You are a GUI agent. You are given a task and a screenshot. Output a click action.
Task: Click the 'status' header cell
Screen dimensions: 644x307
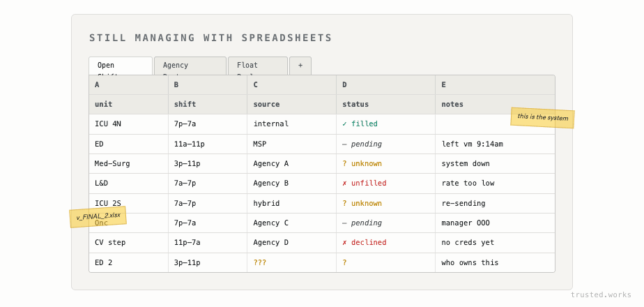click(x=385, y=105)
